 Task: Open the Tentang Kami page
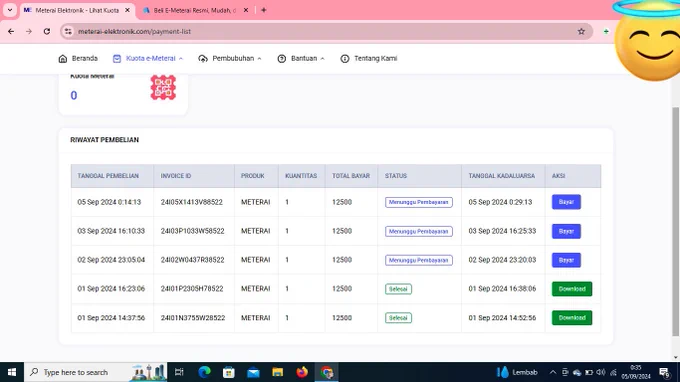[x=369, y=59]
